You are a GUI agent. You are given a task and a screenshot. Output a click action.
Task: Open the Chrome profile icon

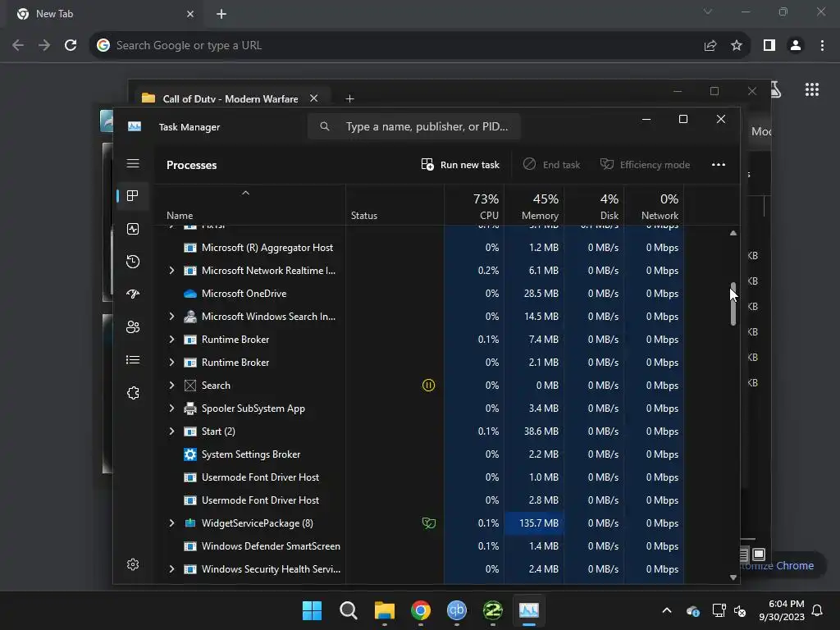coord(796,46)
